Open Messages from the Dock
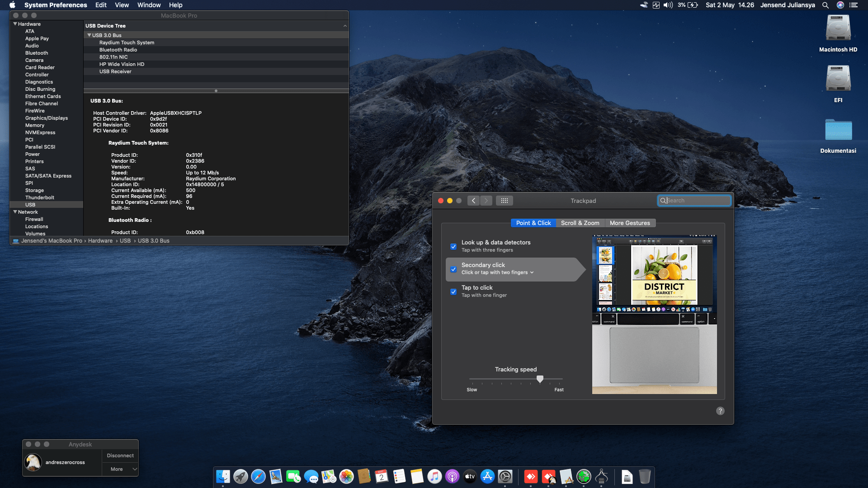Viewport: 868px width, 488px height. tap(311, 476)
